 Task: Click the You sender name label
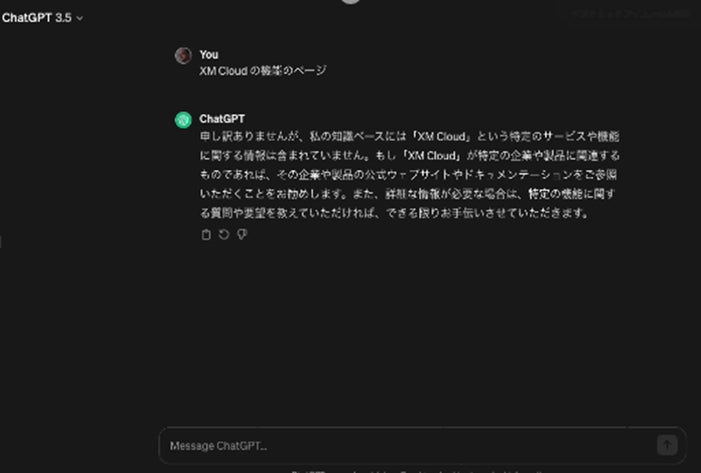[x=209, y=55]
